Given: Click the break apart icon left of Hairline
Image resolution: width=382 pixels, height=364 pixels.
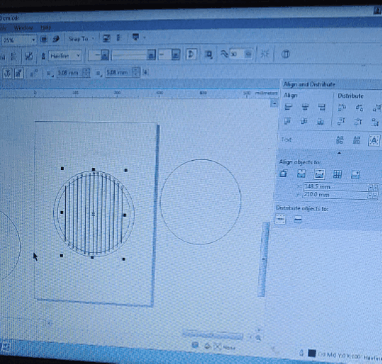Looking at the screenshot, I should click(29, 56).
